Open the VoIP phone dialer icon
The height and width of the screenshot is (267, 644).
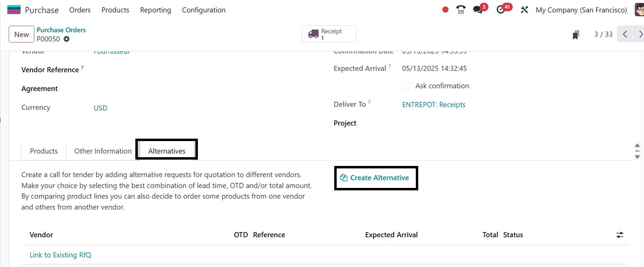pos(461,10)
